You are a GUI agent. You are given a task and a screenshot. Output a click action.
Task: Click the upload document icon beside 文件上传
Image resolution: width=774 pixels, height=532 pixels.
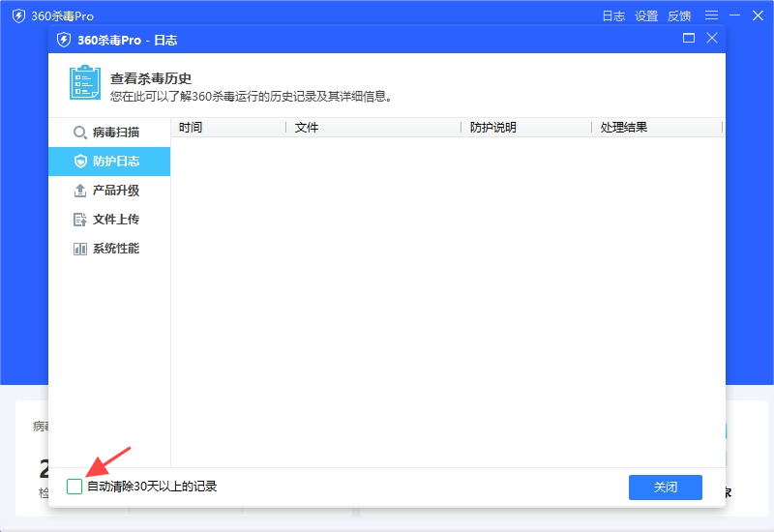point(80,220)
